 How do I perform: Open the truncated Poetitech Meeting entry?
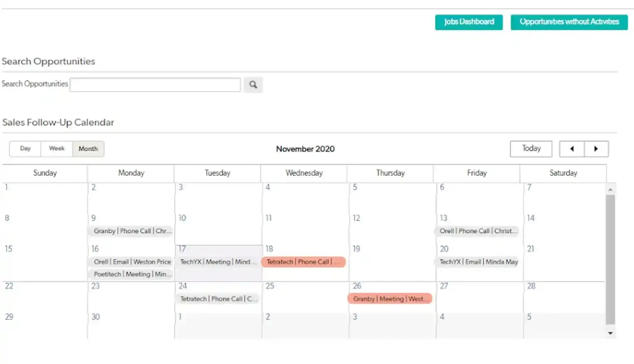(x=130, y=274)
